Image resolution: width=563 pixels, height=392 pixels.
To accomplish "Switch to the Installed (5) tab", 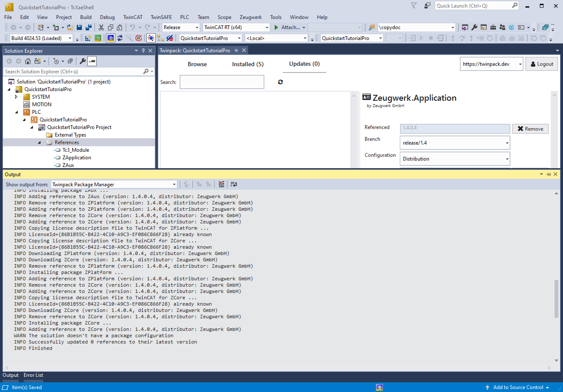I will (248, 64).
